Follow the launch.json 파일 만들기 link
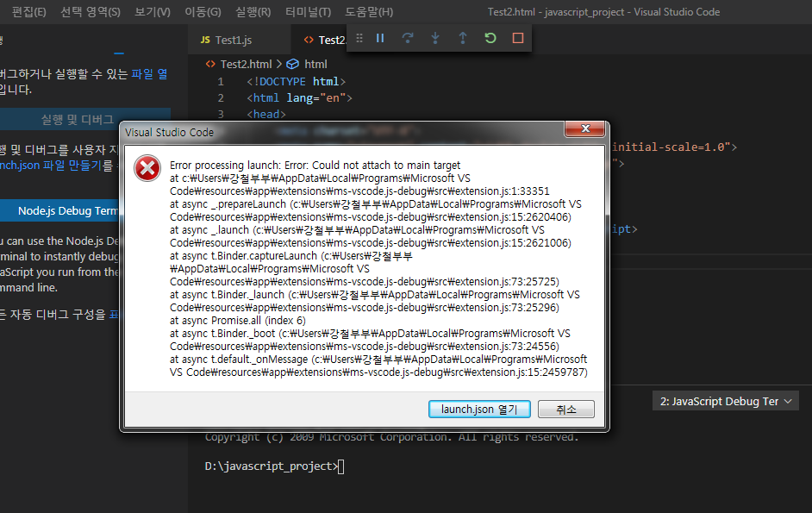 (x=51, y=166)
